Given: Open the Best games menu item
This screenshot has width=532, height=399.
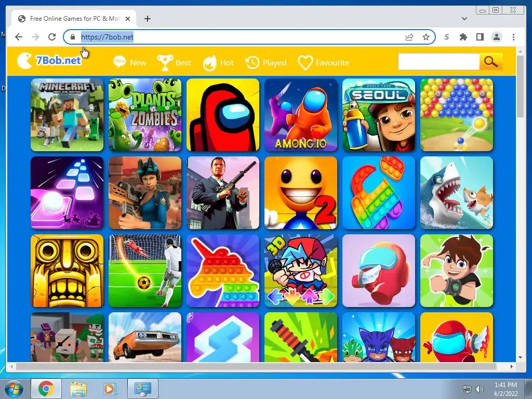Looking at the screenshot, I should pyautogui.click(x=174, y=63).
